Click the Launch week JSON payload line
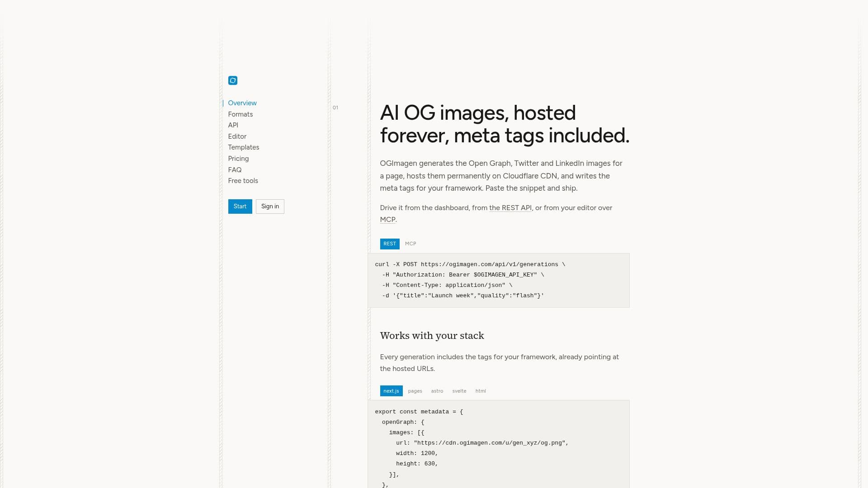868x488 pixels. point(463,296)
